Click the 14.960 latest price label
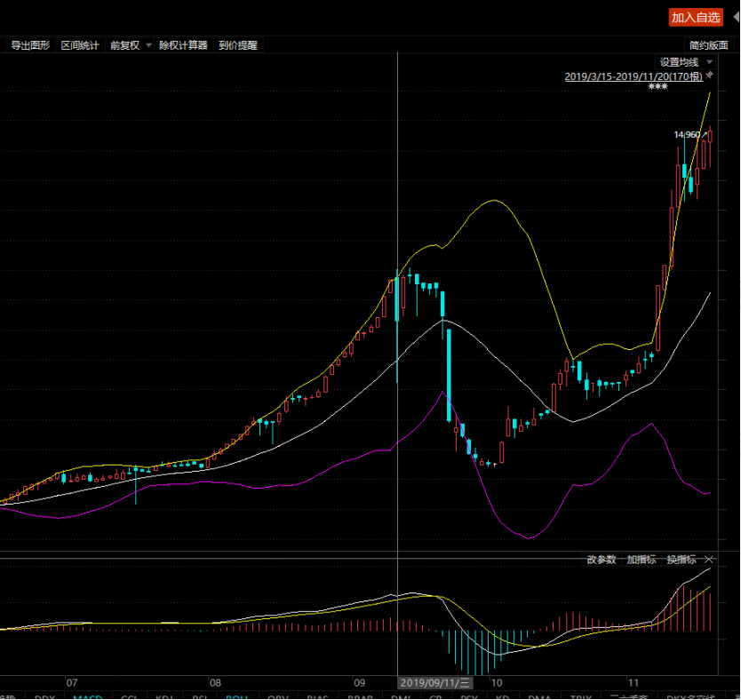The width and height of the screenshot is (741, 700). coord(687,135)
